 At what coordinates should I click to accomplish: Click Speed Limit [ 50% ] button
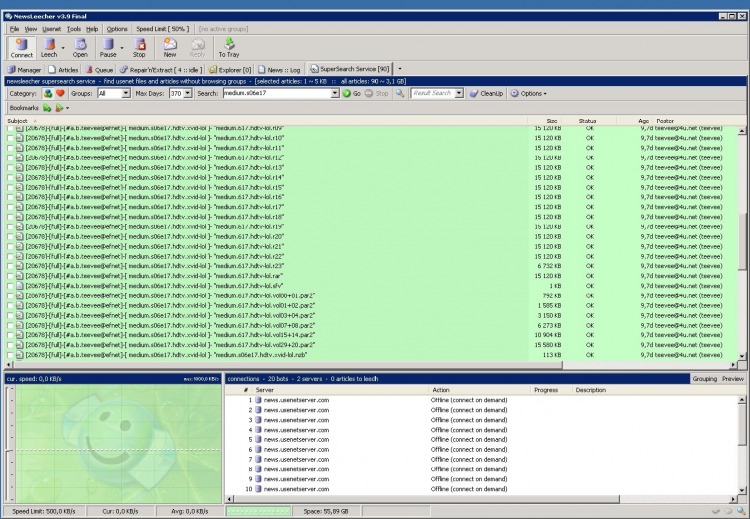(163, 29)
